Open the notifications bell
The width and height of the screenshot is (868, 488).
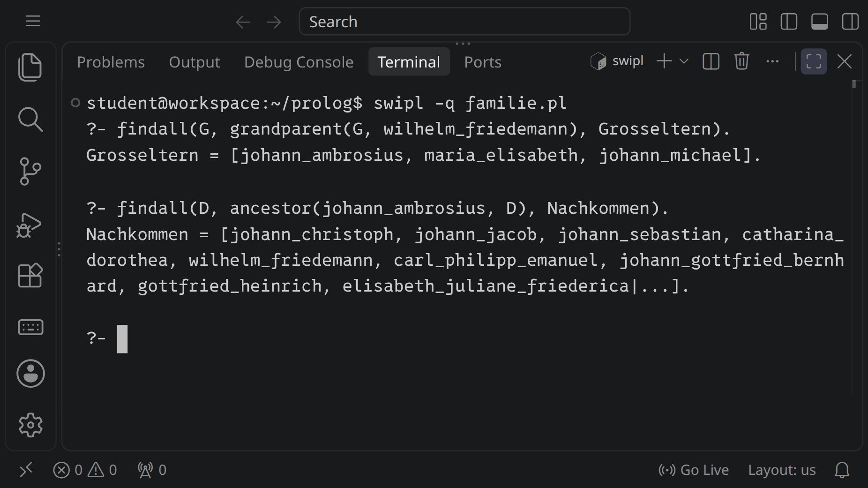tap(842, 470)
